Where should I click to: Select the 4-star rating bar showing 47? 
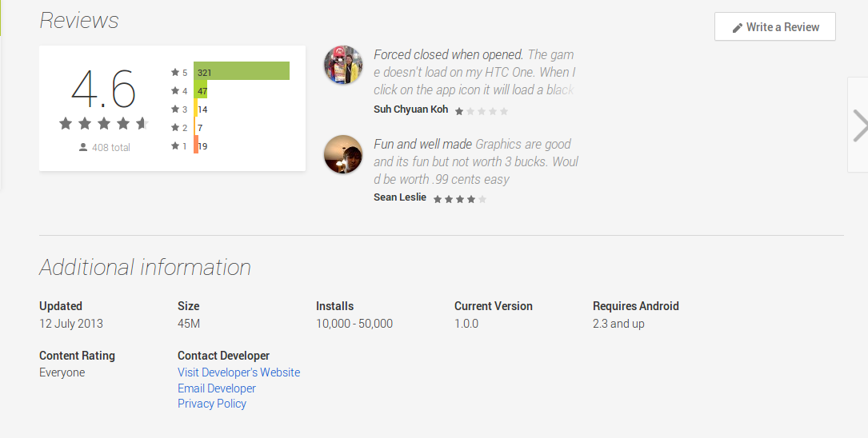tap(200, 90)
